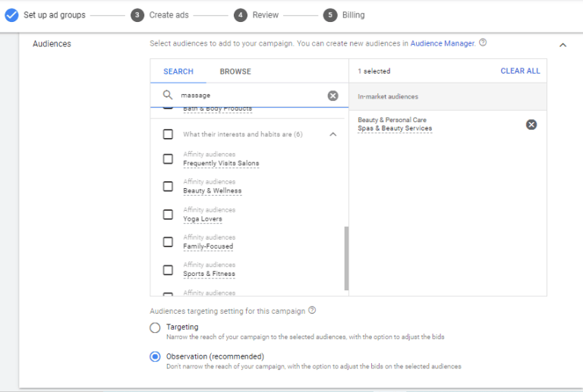The width and height of the screenshot is (583, 392).
Task: Check Sports & Fitness audience
Action: (168, 270)
